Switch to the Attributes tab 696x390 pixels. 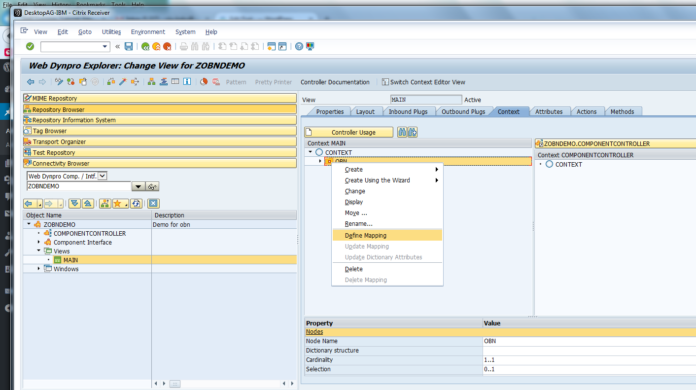[x=549, y=112]
